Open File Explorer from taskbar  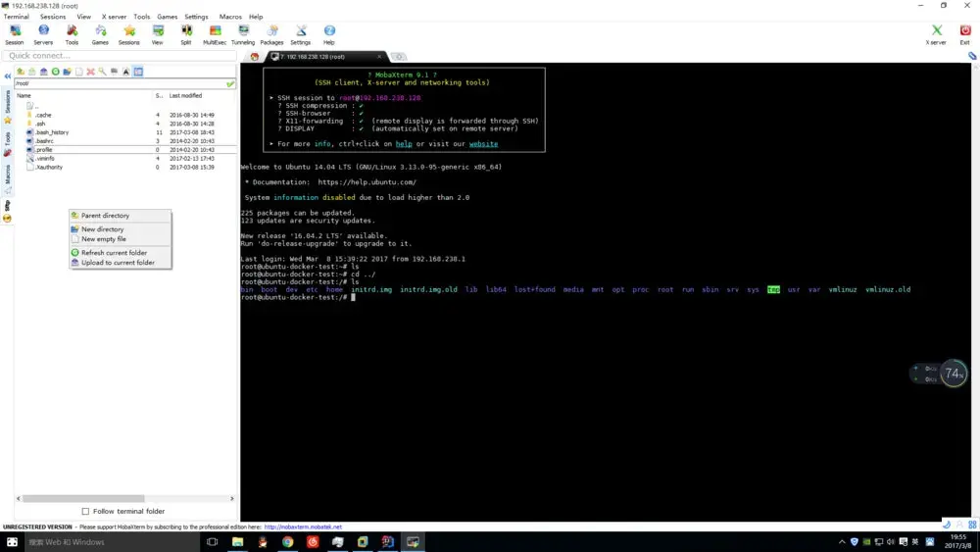pos(237,542)
